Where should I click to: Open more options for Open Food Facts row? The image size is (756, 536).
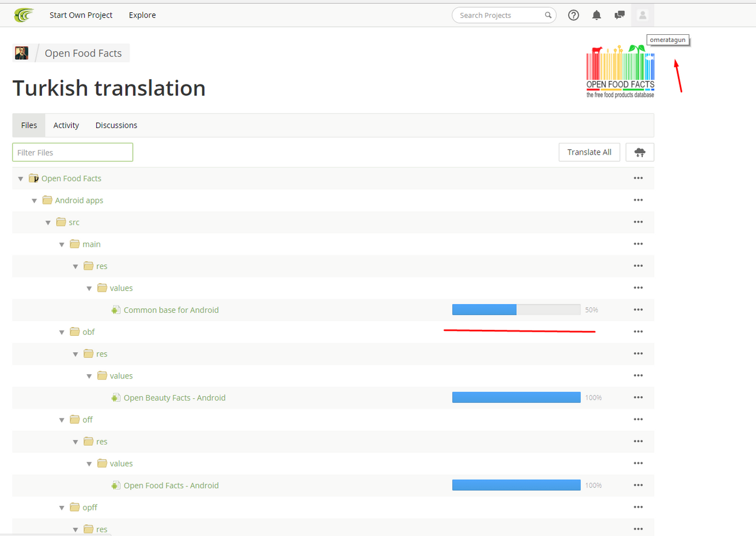[638, 178]
